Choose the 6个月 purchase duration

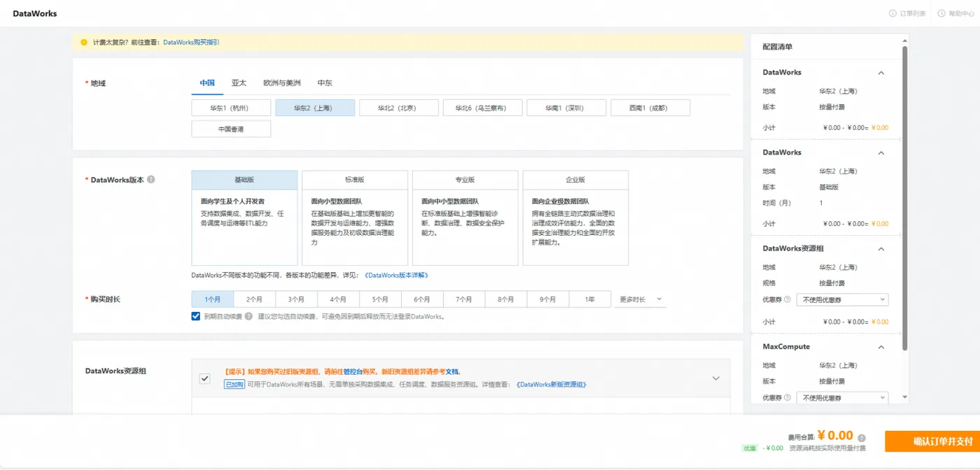(422, 299)
